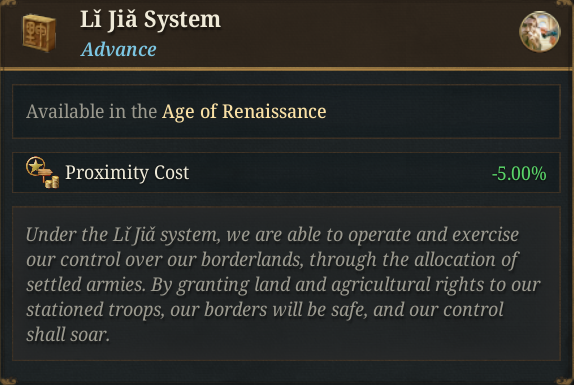
Task: Click the "shall soar." closing line of the description
Action: (68, 334)
